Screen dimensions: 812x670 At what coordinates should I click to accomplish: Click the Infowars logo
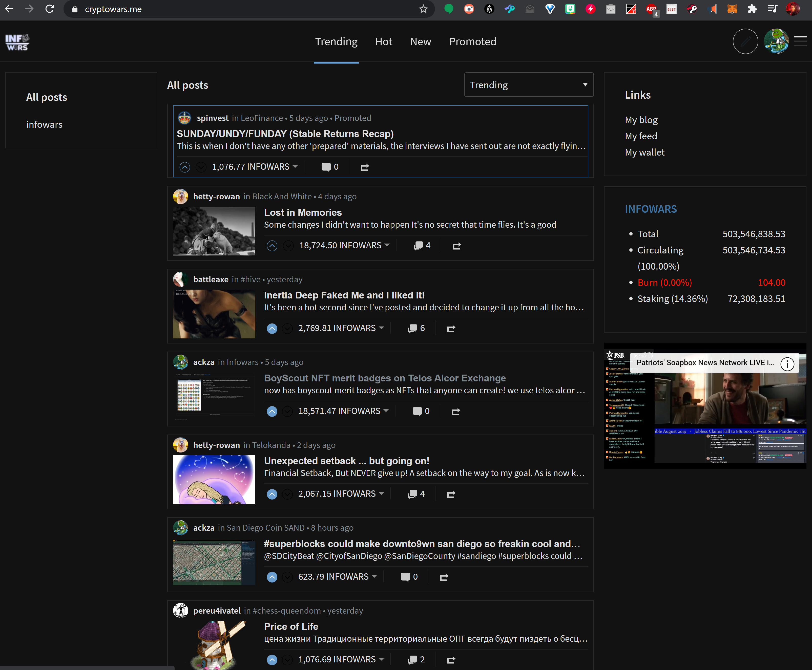17,42
